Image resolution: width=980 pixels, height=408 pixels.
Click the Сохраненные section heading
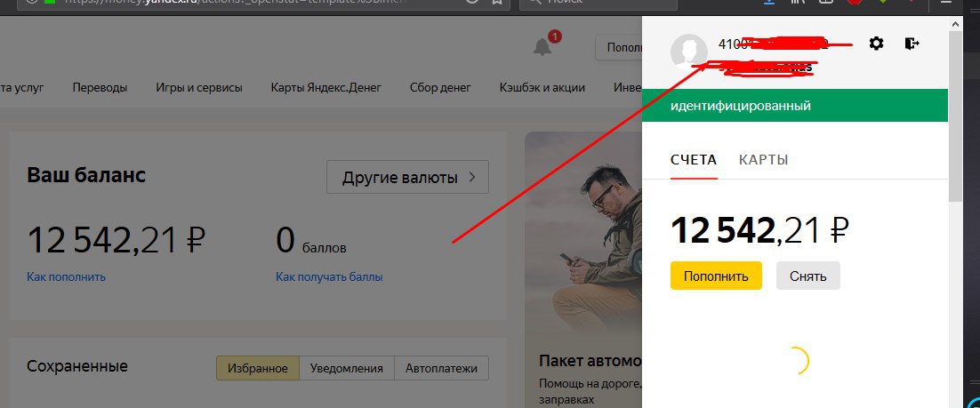coord(76,366)
